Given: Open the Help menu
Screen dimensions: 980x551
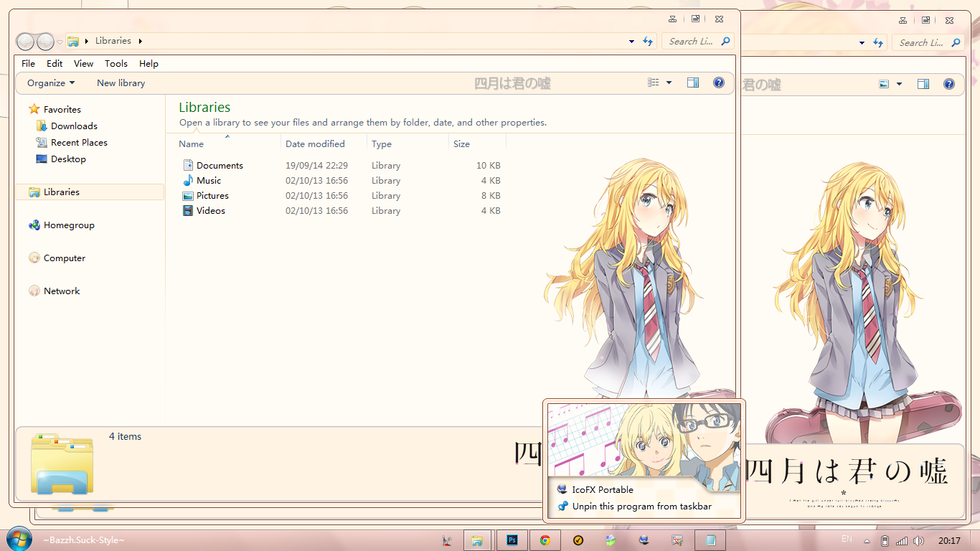Looking at the screenshot, I should pos(149,64).
